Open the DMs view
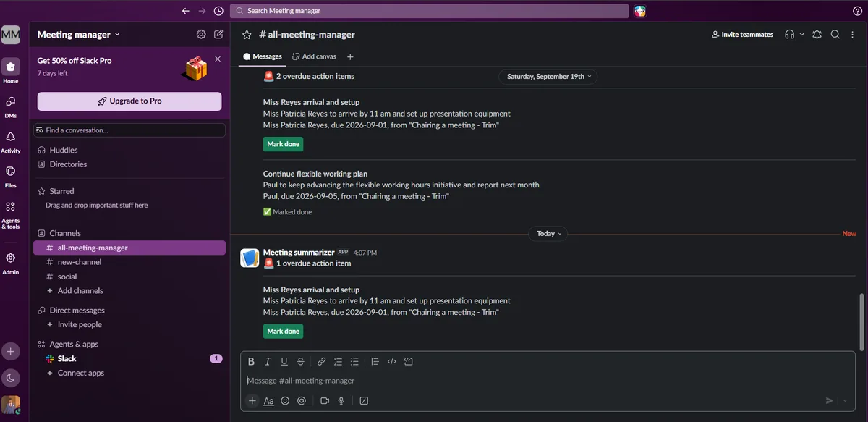 10,106
